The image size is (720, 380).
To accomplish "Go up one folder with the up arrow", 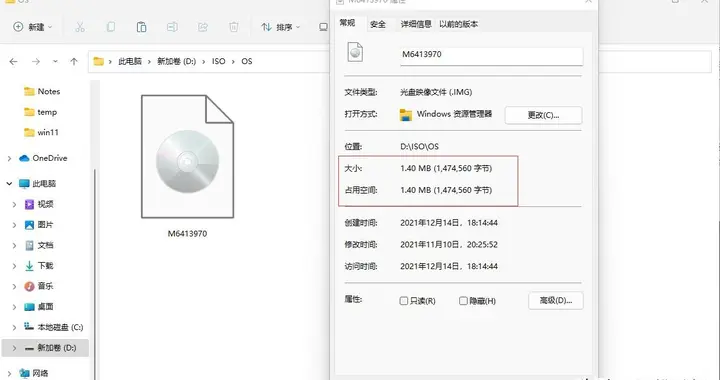I will (x=74, y=61).
